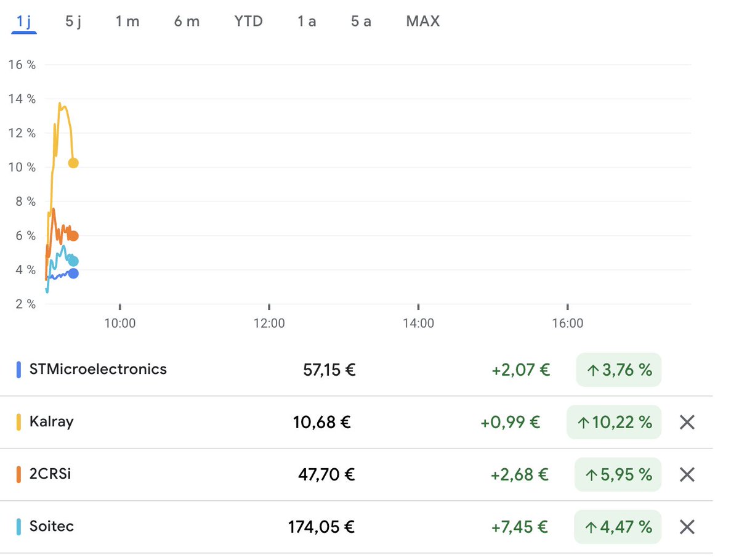This screenshot has width=739, height=560.
Task: Switch to the 5 j range tab
Action: [73, 22]
